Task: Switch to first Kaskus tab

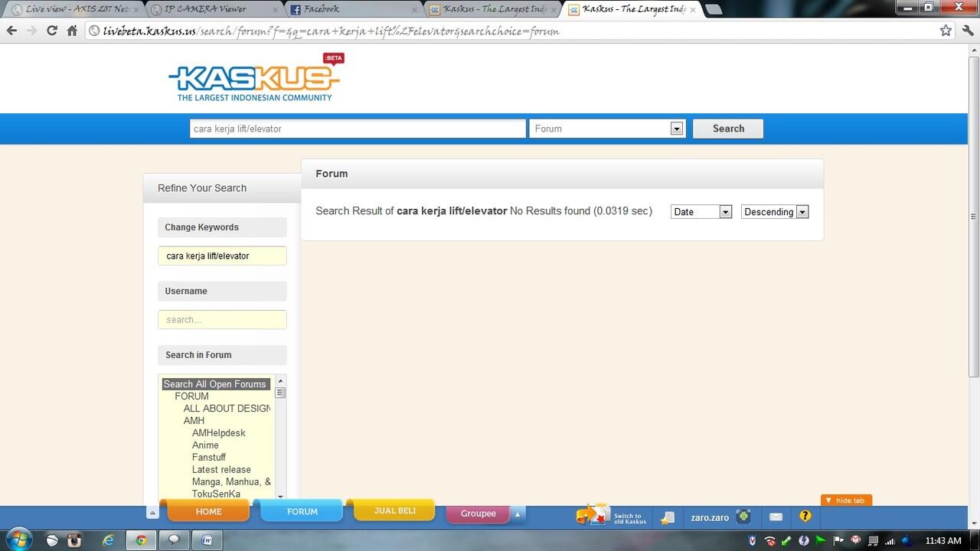Action: pos(492,9)
